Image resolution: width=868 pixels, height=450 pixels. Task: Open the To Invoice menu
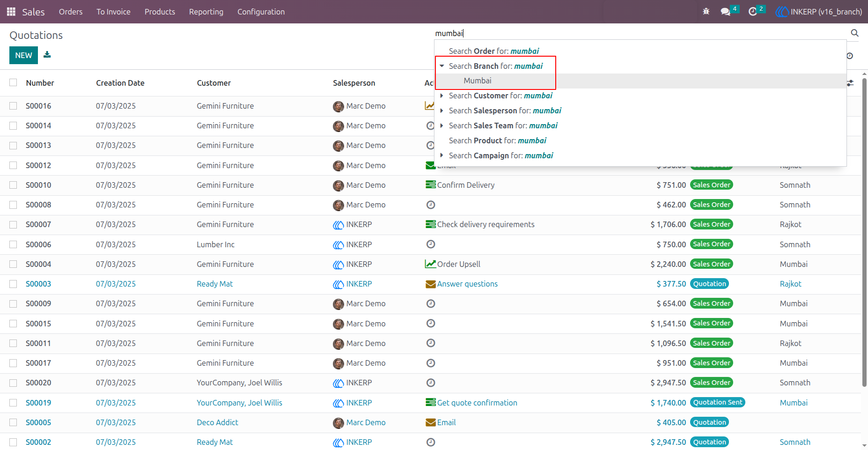(x=113, y=12)
